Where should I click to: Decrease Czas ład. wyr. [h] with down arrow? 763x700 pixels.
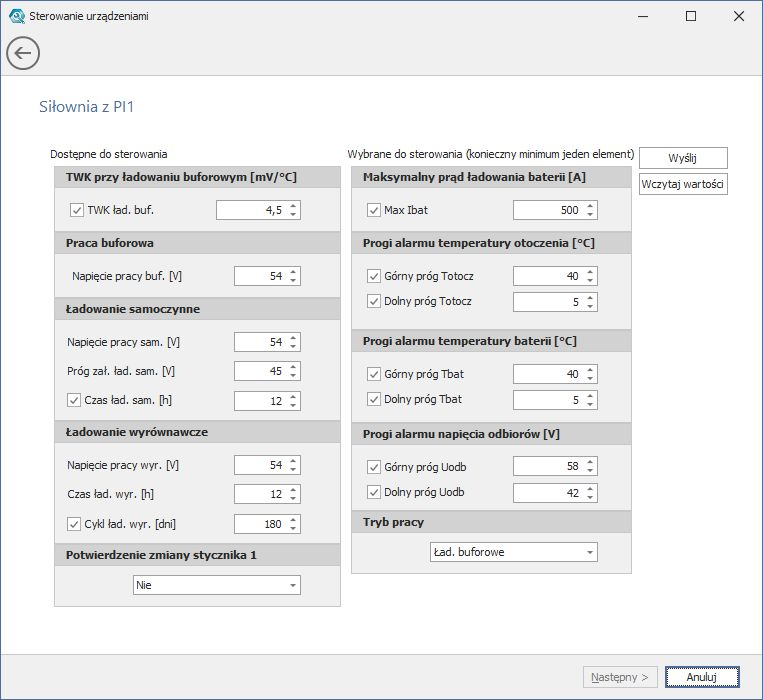[293, 499]
